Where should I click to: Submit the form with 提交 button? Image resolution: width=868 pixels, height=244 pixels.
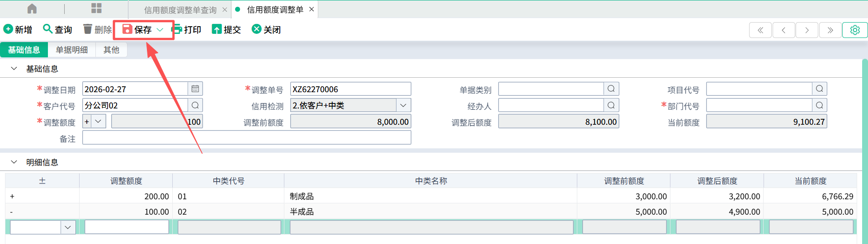(x=226, y=29)
